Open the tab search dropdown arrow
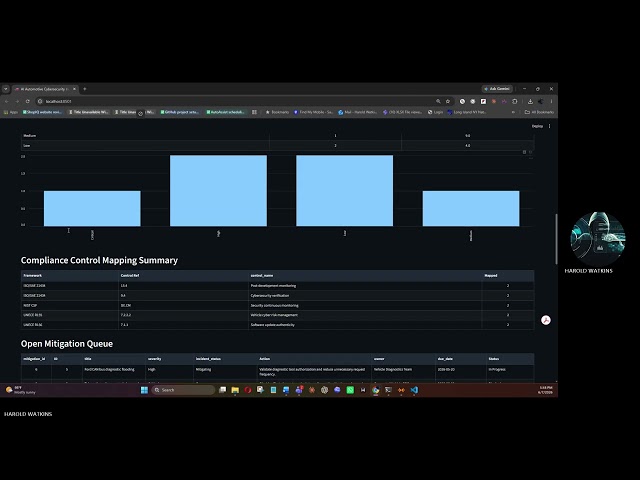The height and width of the screenshot is (480, 640). [x=6, y=89]
